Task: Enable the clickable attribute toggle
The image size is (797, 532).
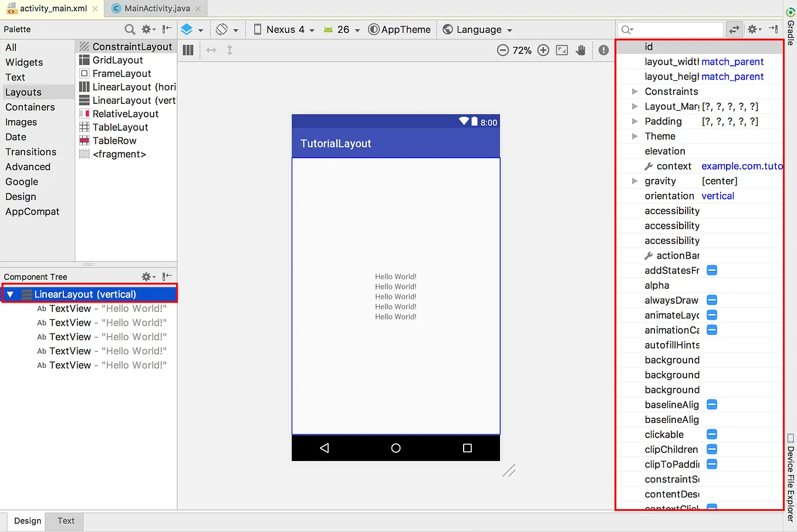Action: 711,434
